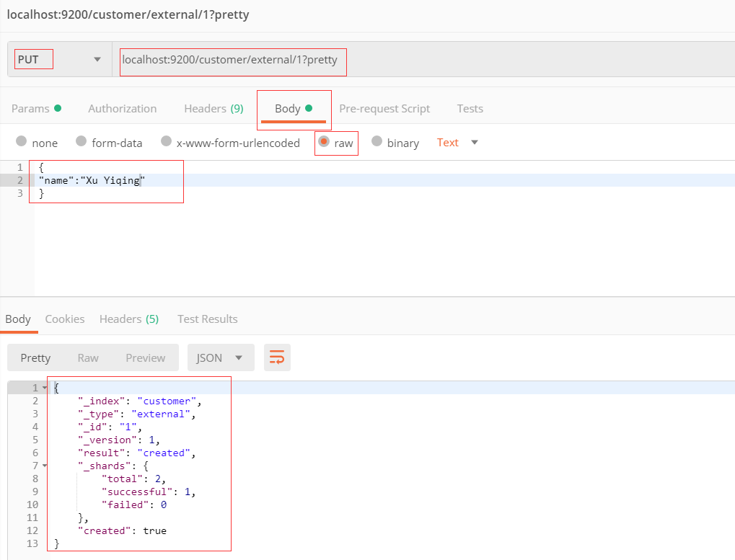Click the request title at the top
735x560 pixels.
coord(128,14)
